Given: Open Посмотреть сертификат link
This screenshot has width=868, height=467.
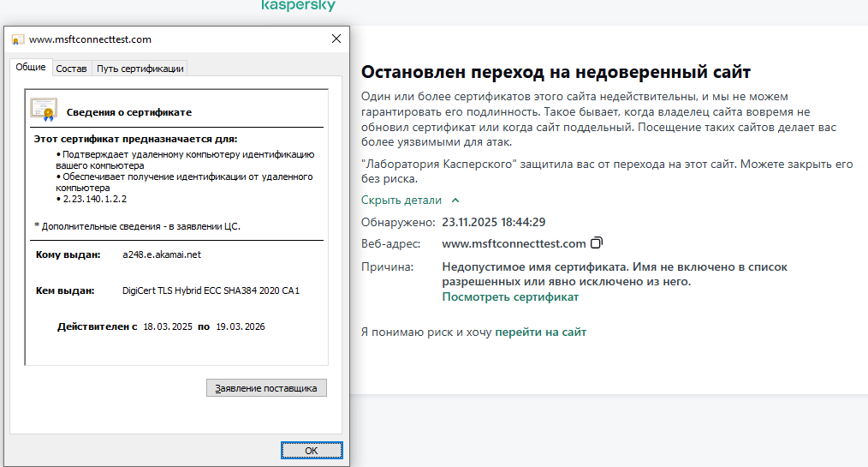Looking at the screenshot, I should [x=510, y=297].
